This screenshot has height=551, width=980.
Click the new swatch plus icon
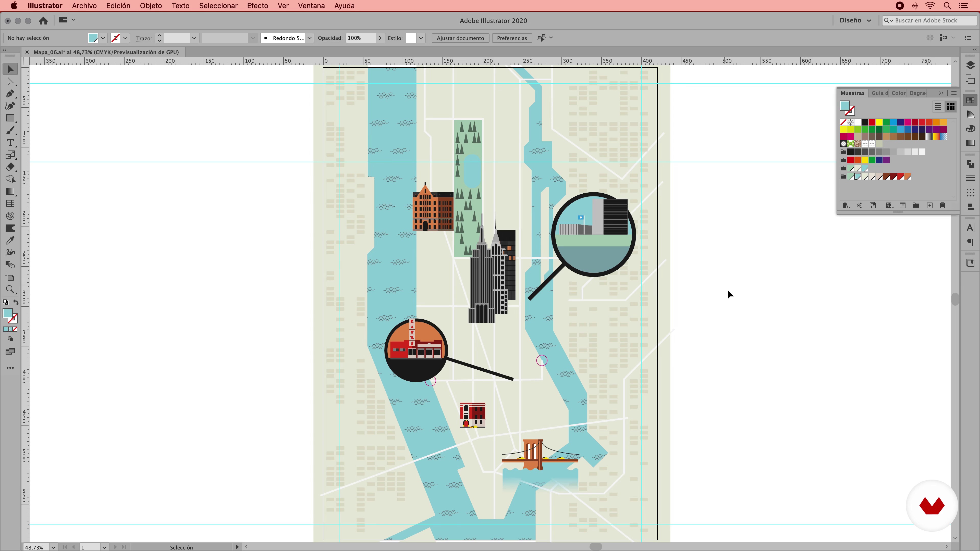pos(929,205)
